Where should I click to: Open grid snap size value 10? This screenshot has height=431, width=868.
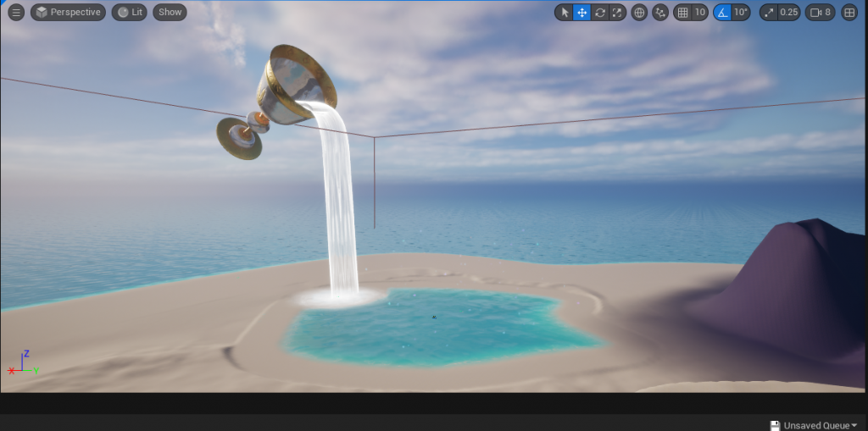699,12
